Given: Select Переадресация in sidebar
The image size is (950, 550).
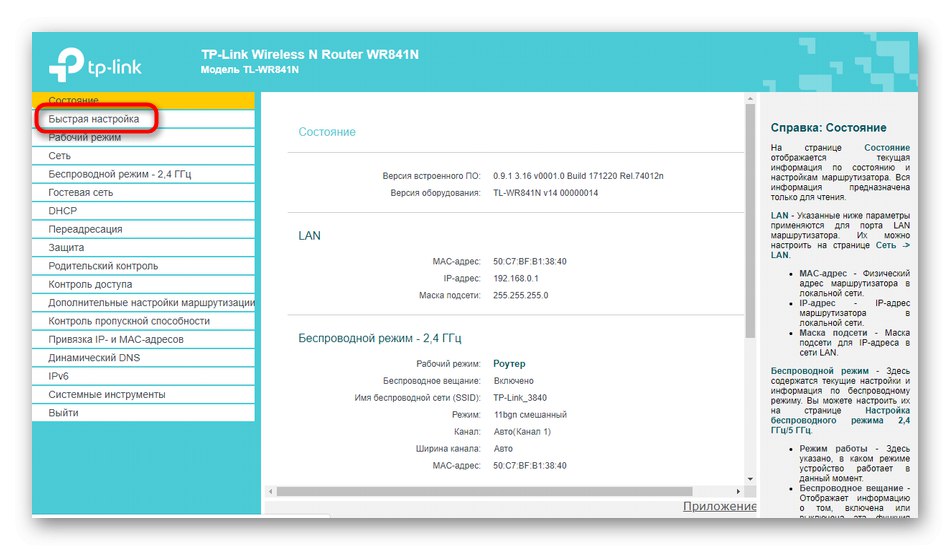Looking at the screenshot, I should click(x=144, y=229).
